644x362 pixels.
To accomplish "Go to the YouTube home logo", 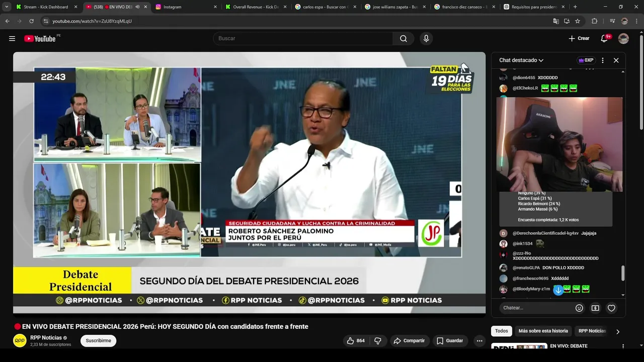I will point(40,39).
